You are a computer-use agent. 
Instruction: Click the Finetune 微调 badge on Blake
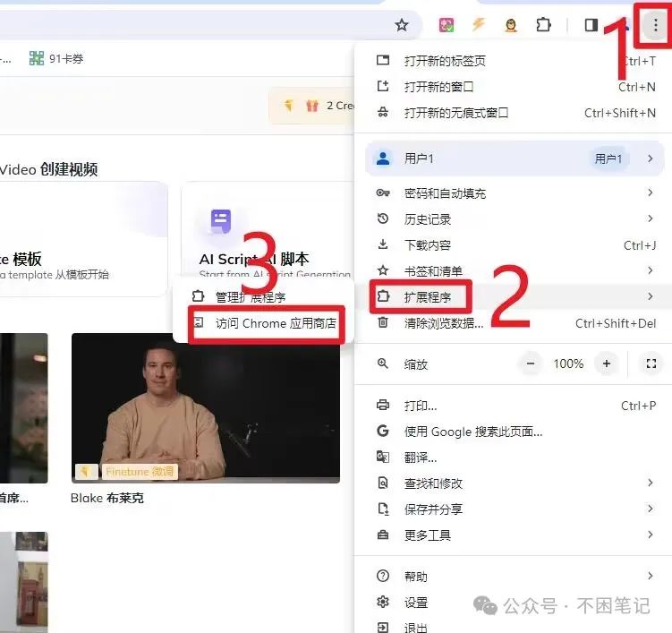coord(140,472)
